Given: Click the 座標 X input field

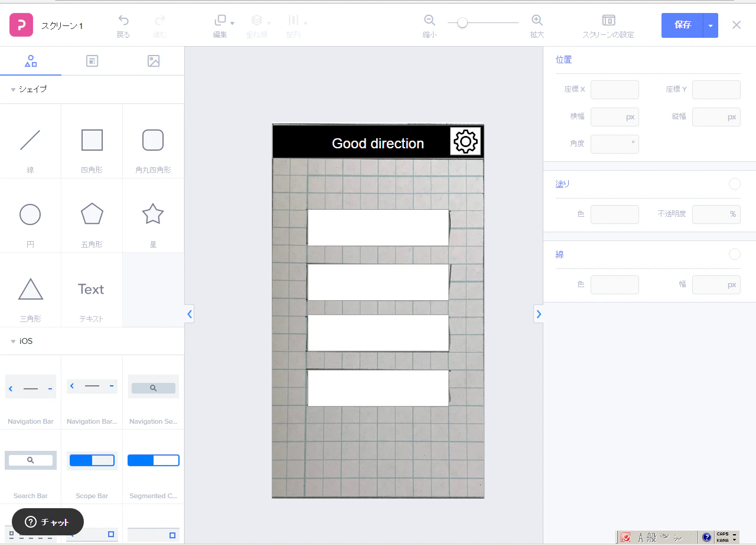Looking at the screenshot, I should click(615, 90).
